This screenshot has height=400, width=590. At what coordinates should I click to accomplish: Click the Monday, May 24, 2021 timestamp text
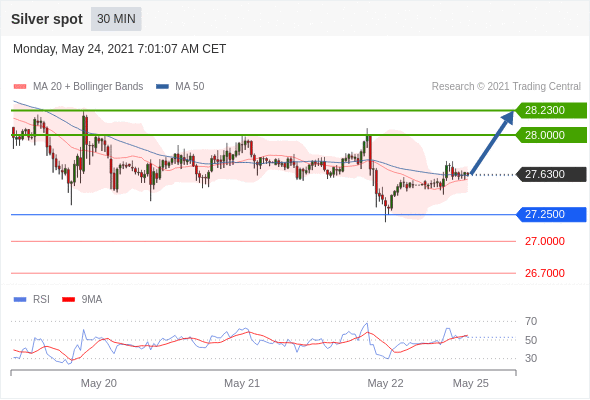pyautogui.click(x=119, y=49)
